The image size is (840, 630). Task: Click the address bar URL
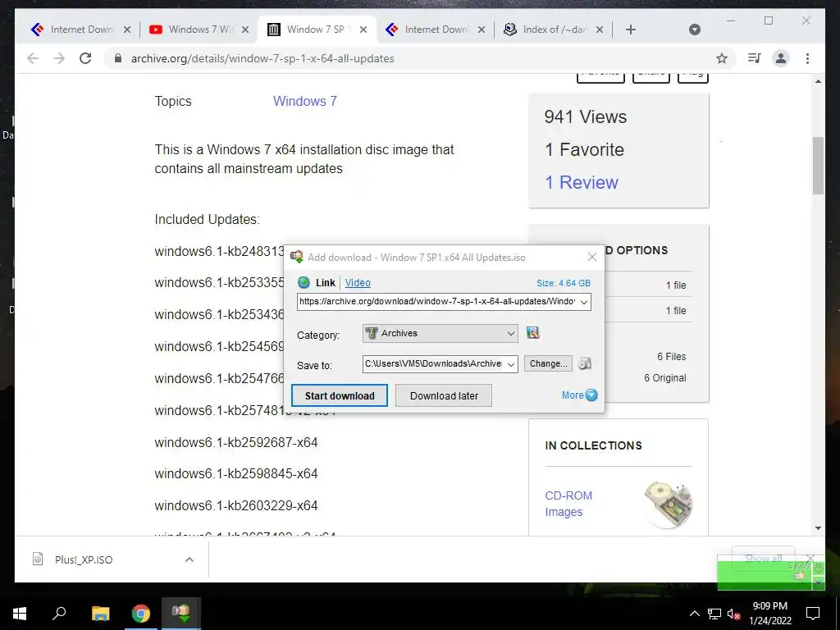pyautogui.click(x=262, y=58)
